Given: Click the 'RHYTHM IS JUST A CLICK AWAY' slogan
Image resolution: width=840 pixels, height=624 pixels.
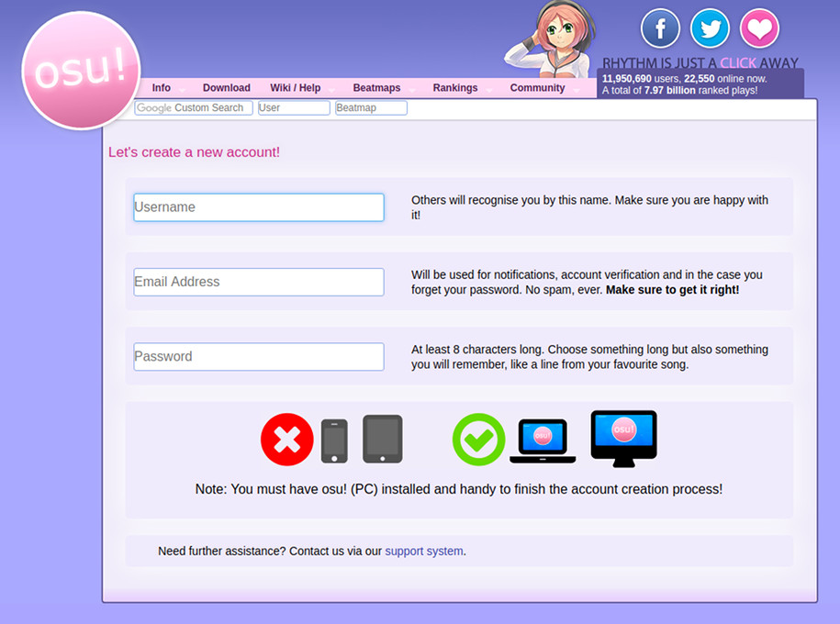Looking at the screenshot, I should 700,63.
